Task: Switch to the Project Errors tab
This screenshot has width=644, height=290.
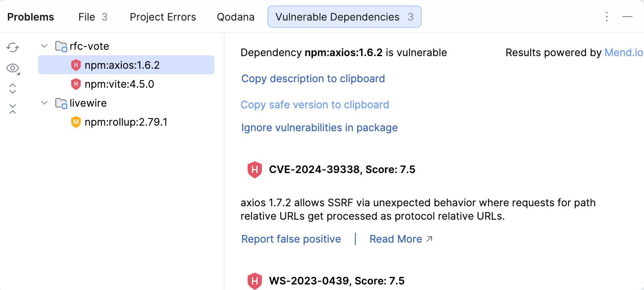Action: coord(163,17)
